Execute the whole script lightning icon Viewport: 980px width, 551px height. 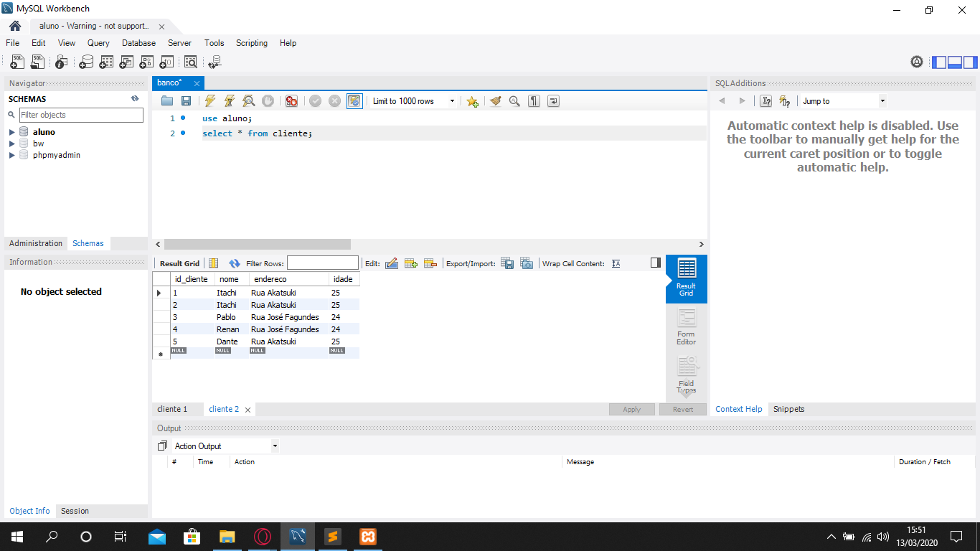click(x=210, y=101)
